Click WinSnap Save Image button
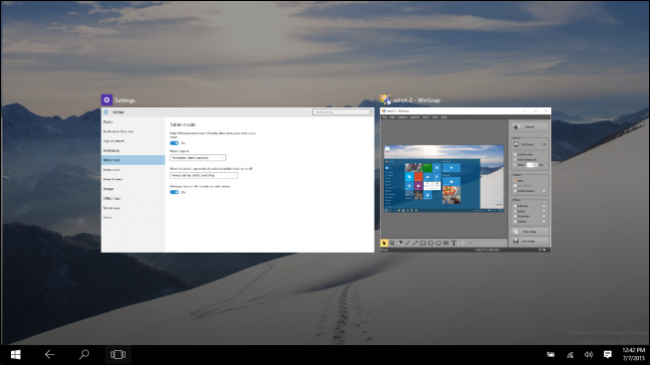Image resolution: width=650 pixels, height=365 pixels. coord(530,241)
